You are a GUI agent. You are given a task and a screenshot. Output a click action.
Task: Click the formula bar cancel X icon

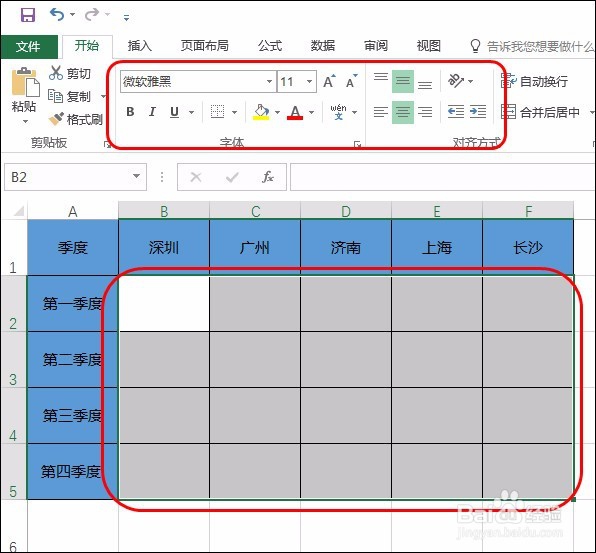[196, 177]
